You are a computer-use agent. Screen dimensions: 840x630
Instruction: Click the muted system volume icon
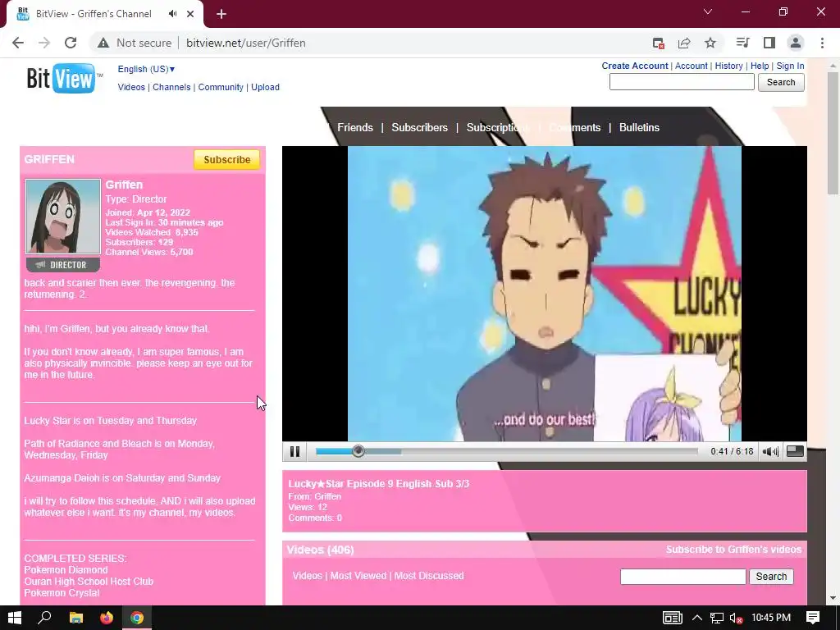coord(737,618)
